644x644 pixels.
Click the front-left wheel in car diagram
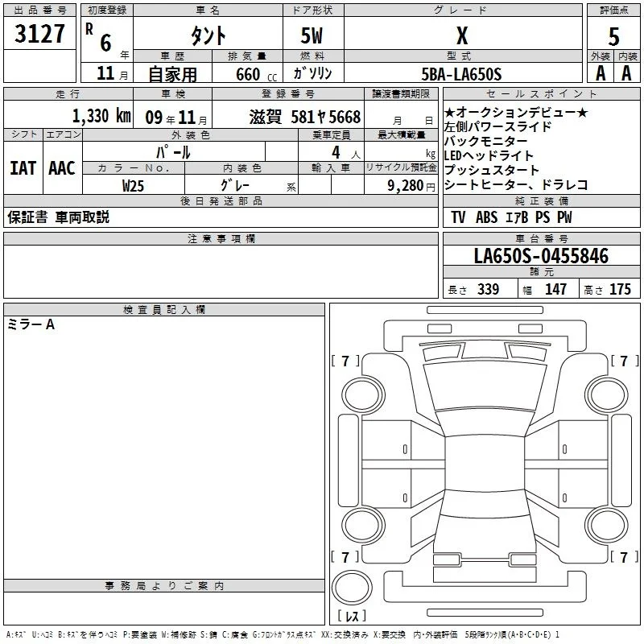tap(363, 395)
